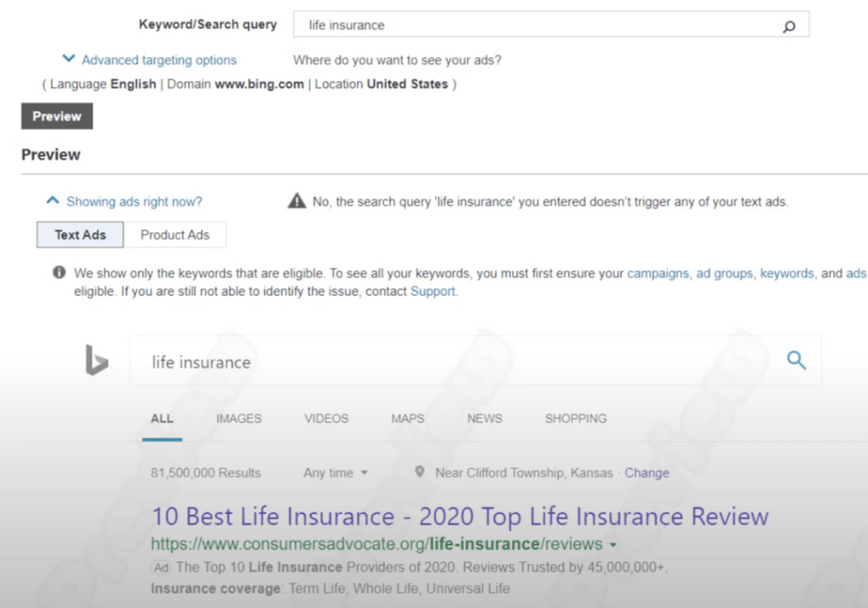Viewport: 868px width, 608px height.
Task: Click the Preview button
Action: pos(56,115)
